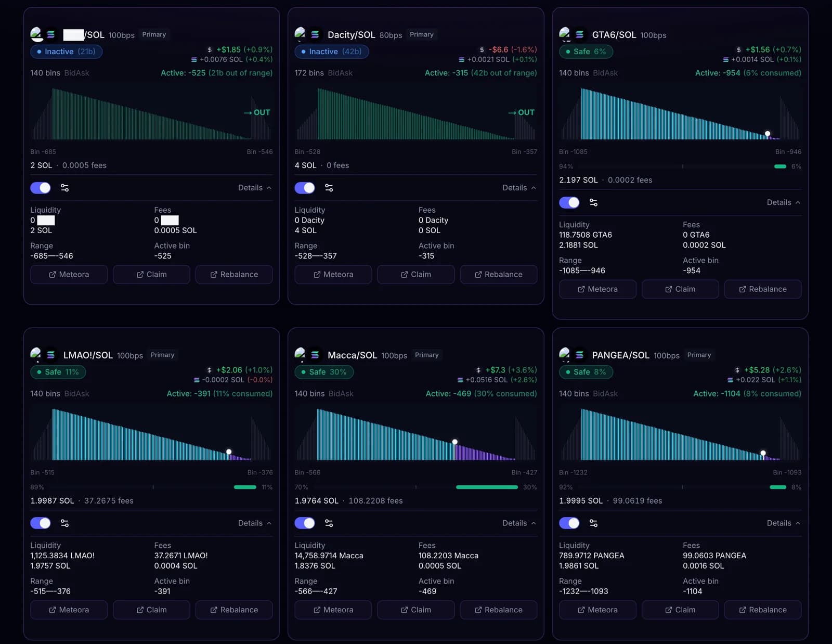Collapse Details on GTA6/SOL card
The image size is (832, 644).
click(x=784, y=202)
